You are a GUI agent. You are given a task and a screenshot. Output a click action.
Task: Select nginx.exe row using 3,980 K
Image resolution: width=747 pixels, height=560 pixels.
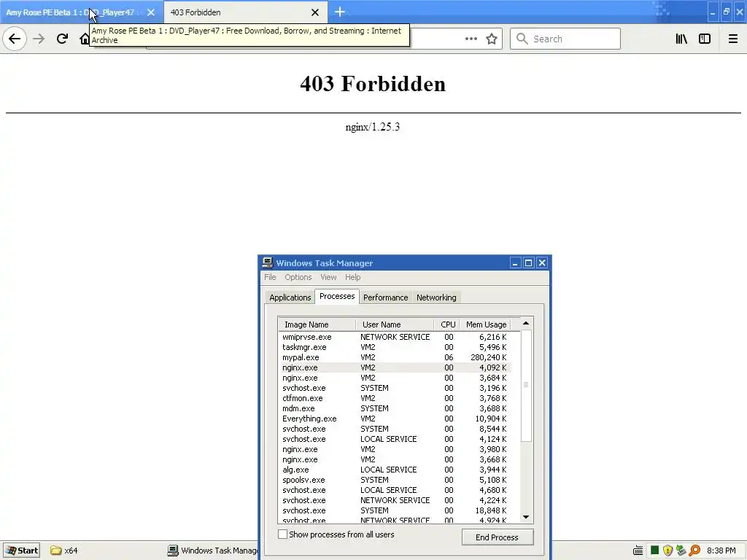tap(395, 449)
